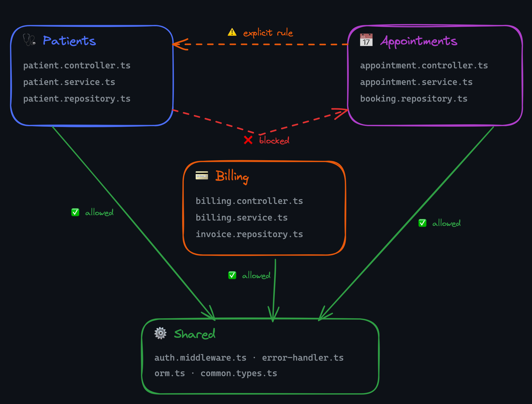Click patient.service.ts file entry

click(x=69, y=82)
